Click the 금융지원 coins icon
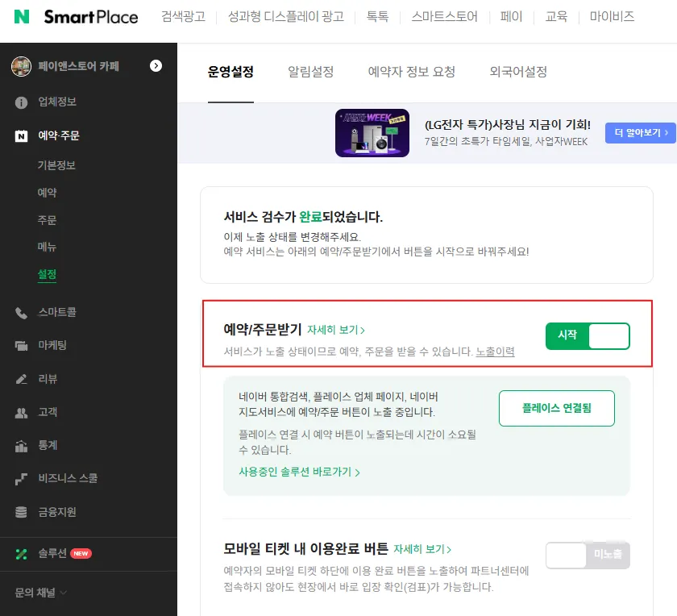Screen dimensions: 677x616 click(21, 512)
